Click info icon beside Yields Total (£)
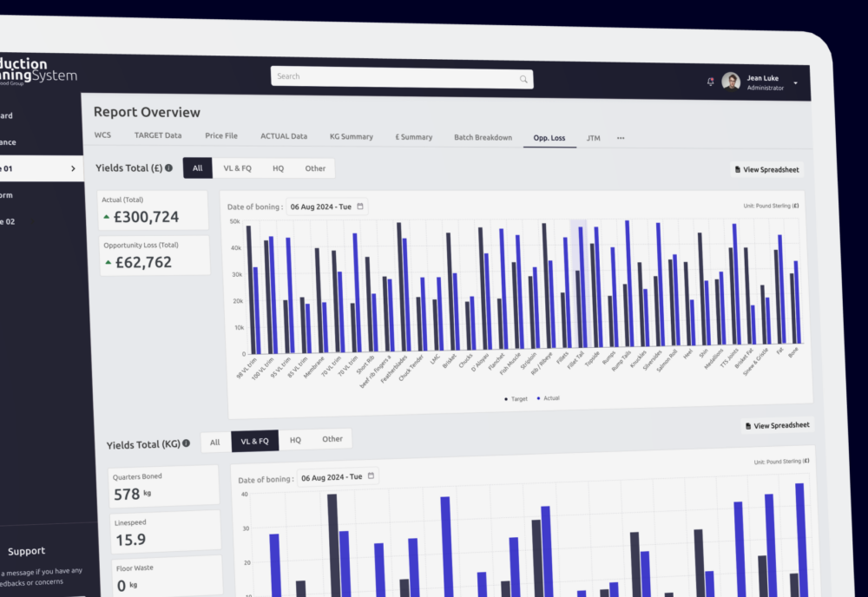 click(168, 167)
